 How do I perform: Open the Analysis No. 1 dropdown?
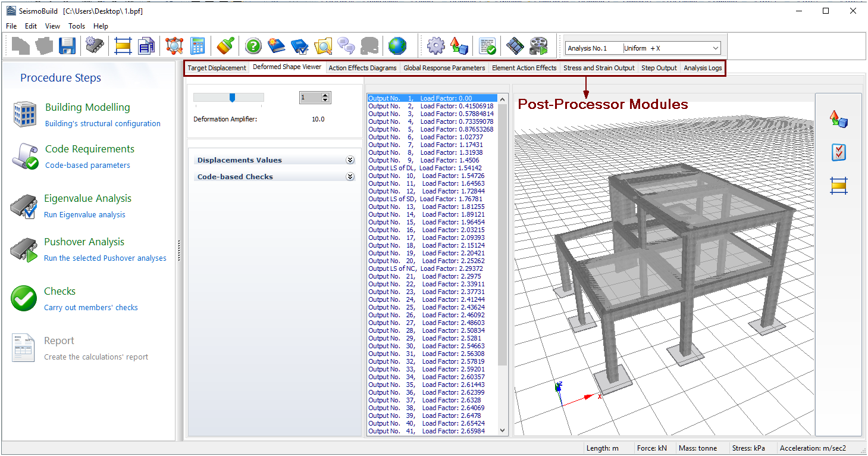716,48
